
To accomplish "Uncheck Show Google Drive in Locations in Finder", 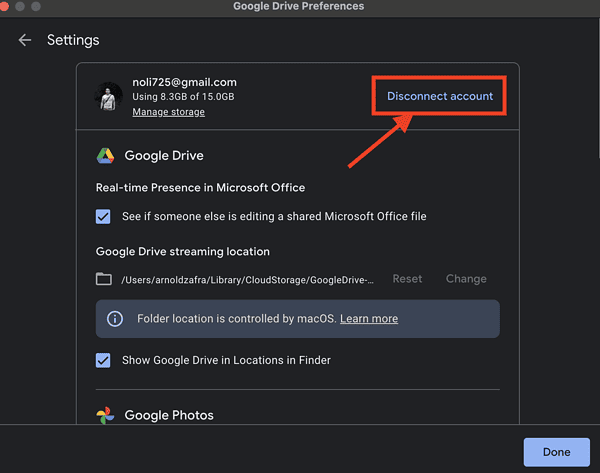I will [x=103, y=360].
